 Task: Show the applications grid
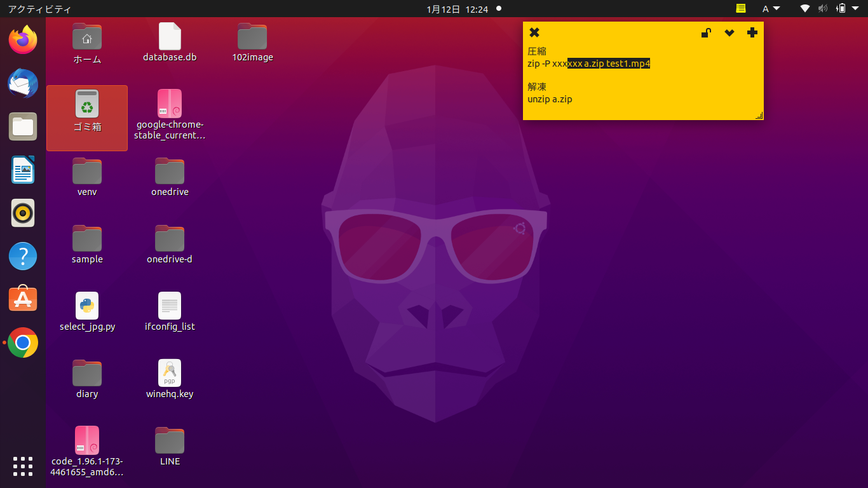pos(23,466)
